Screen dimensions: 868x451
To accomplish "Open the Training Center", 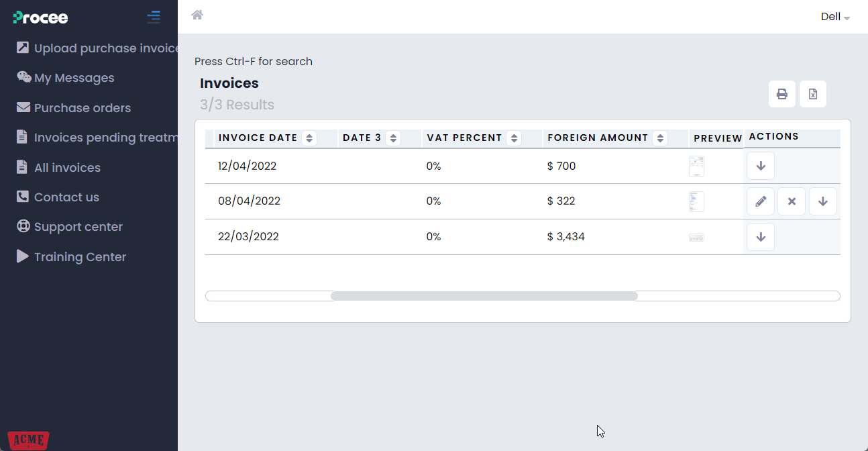I will [x=79, y=256].
